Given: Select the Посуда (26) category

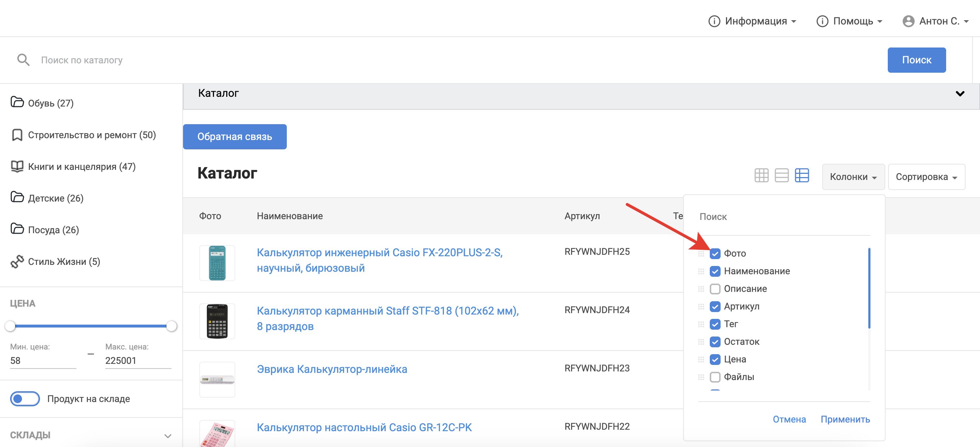Looking at the screenshot, I should (x=53, y=230).
